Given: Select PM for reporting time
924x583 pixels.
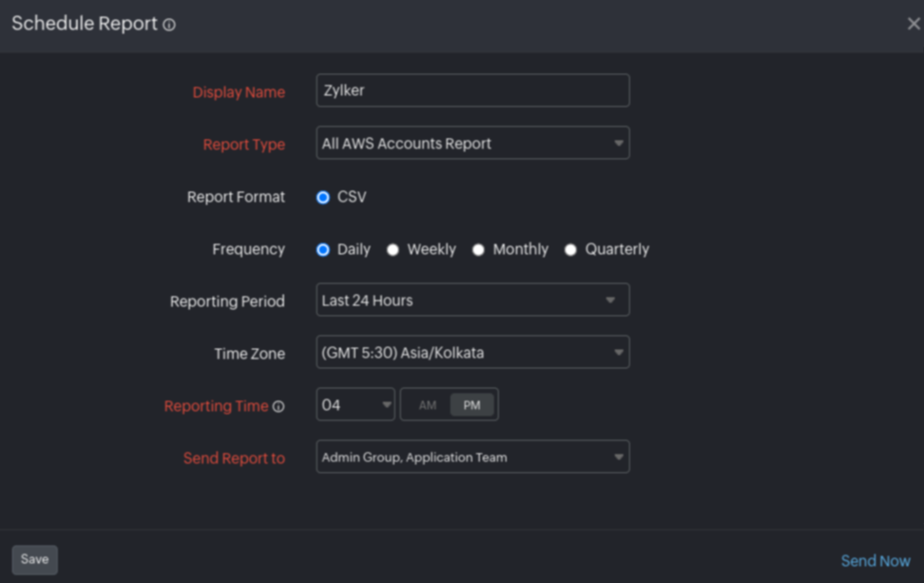Looking at the screenshot, I should pos(472,405).
